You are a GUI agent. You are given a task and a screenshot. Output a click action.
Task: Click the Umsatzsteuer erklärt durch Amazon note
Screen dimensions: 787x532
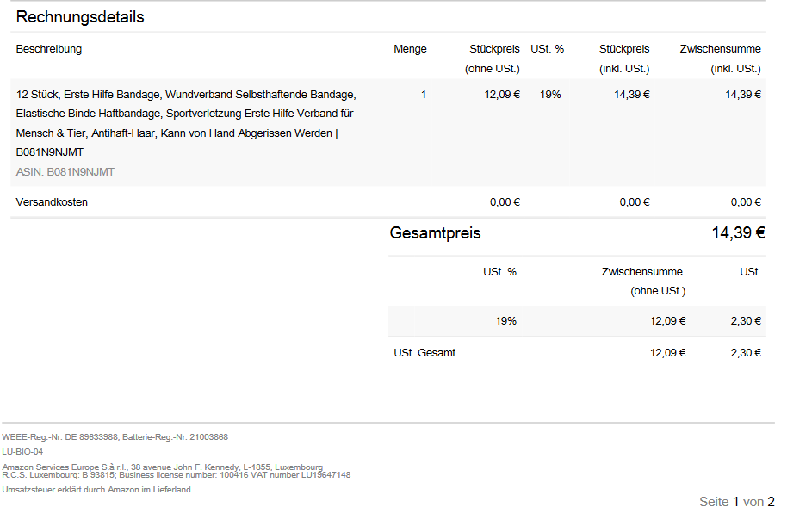[x=96, y=490]
